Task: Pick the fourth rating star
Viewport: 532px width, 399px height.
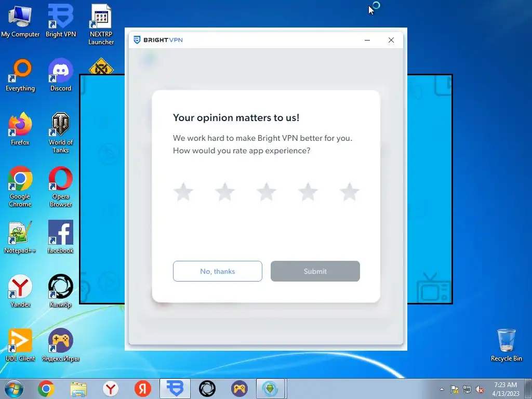Action: click(308, 192)
